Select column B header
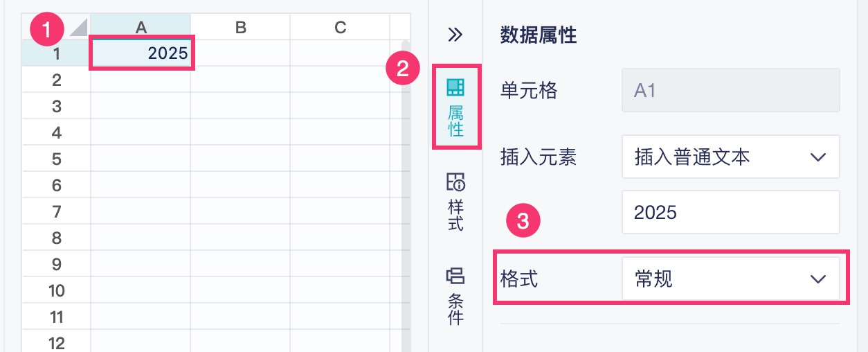This screenshot has height=352, width=868. click(240, 27)
